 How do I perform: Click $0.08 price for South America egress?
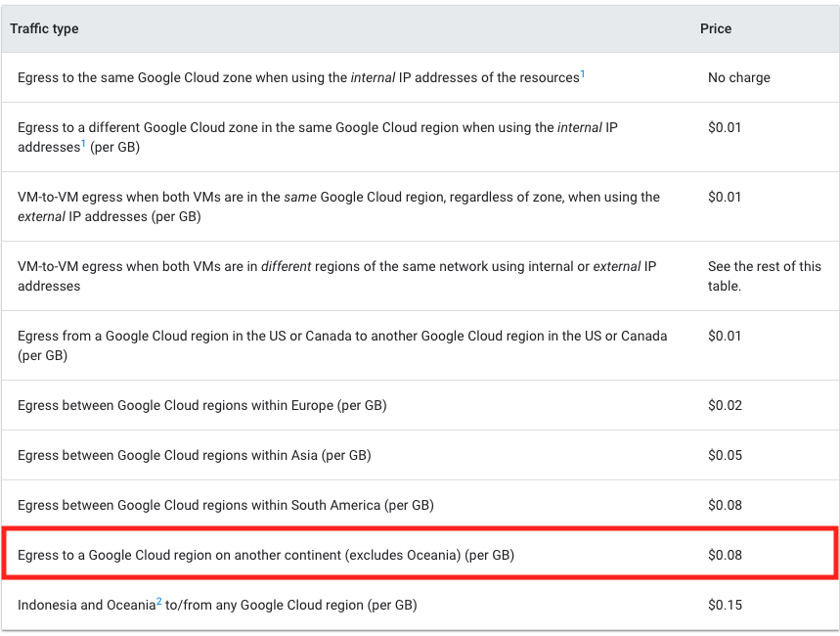(x=725, y=505)
